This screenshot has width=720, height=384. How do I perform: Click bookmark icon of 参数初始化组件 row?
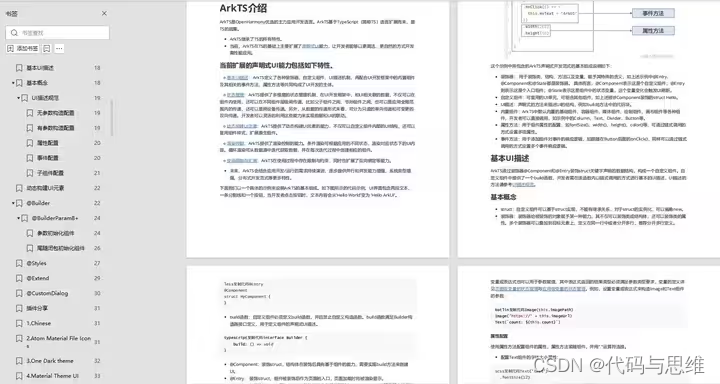[x=30, y=233]
